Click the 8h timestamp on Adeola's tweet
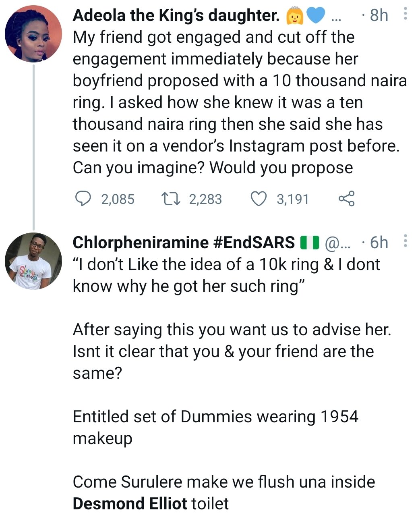 click(379, 15)
